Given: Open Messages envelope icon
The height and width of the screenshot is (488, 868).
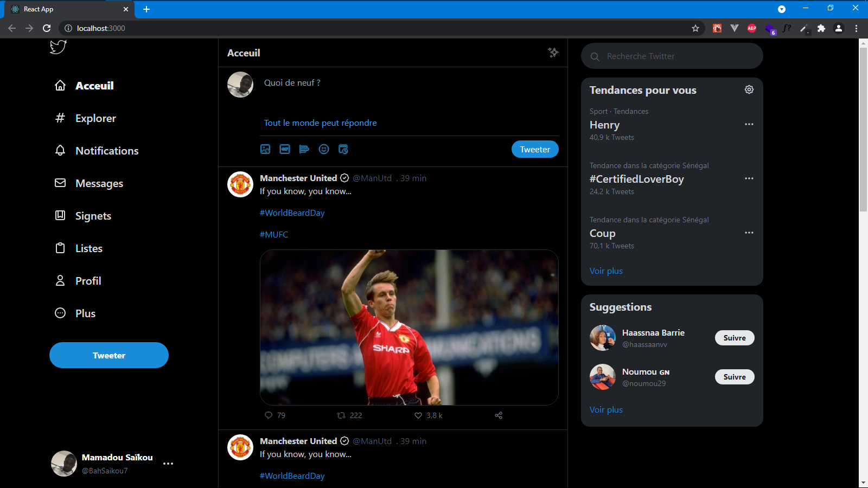Looking at the screenshot, I should pyautogui.click(x=60, y=183).
